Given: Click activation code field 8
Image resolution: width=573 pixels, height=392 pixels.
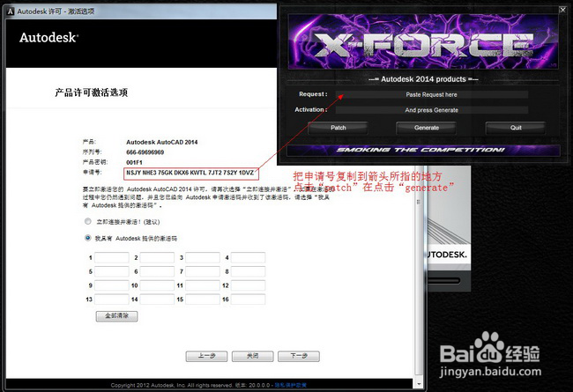Looking at the screenshot, I should point(248,271).
